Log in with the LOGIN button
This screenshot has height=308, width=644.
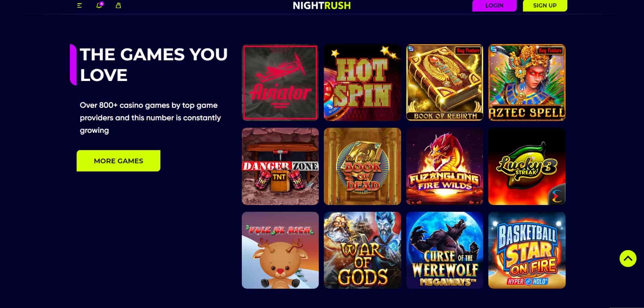coord(494,5)
